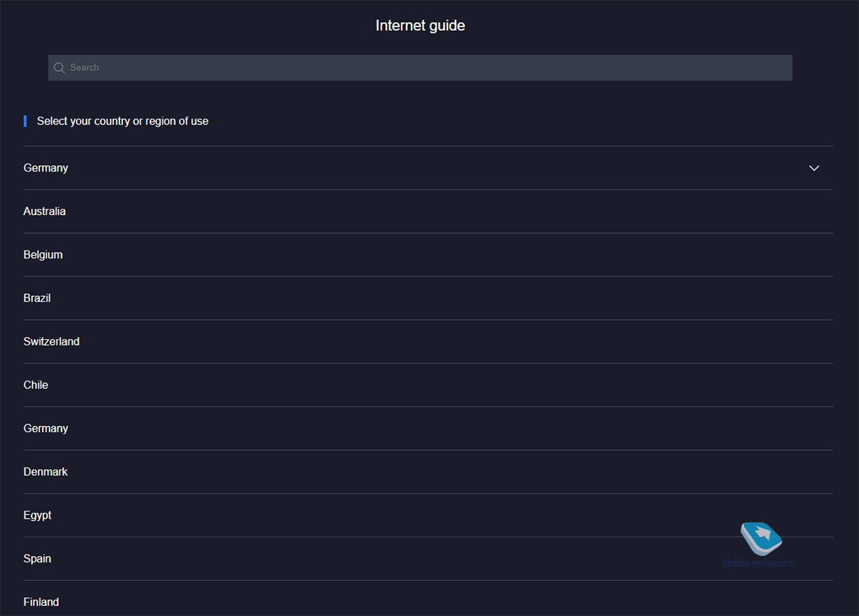Select Finland at the list bottom

41,602
